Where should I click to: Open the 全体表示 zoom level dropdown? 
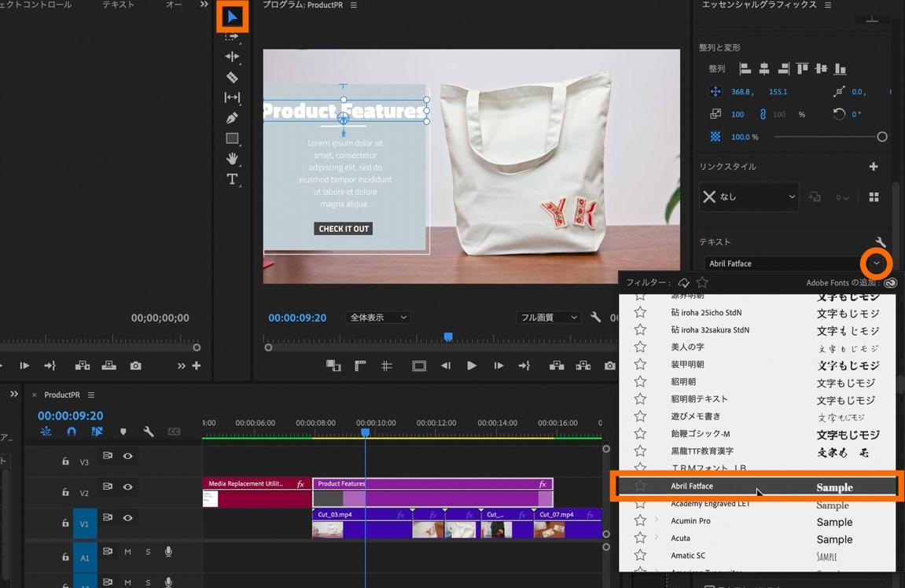378,318
